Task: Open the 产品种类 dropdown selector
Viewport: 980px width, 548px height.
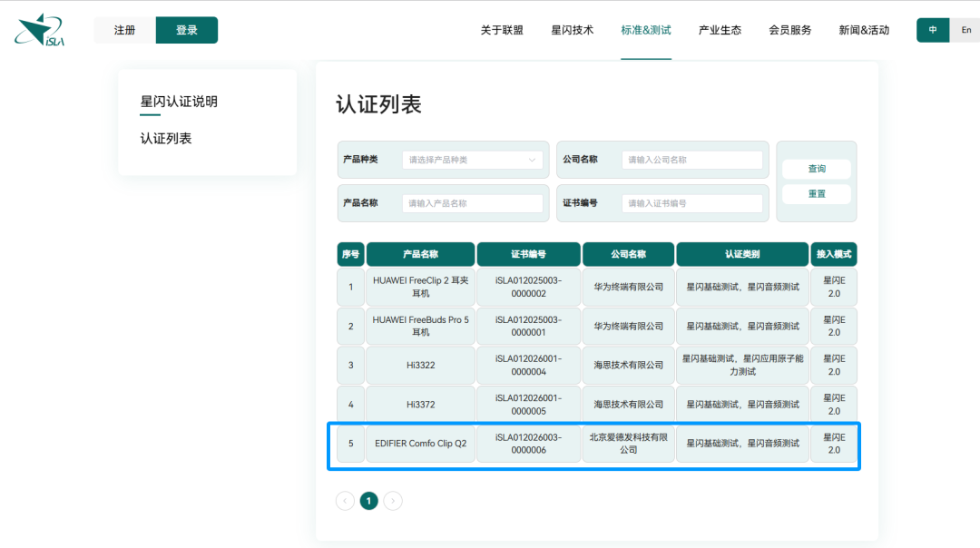Action: 473,160
